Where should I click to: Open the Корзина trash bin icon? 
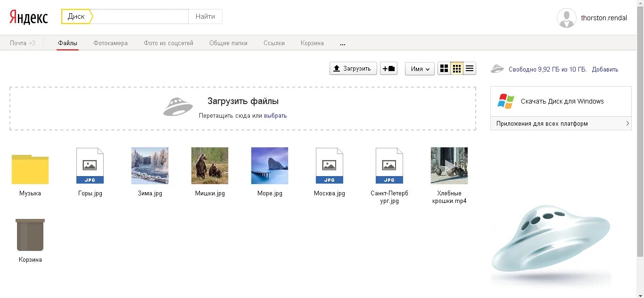pos(30,235)
